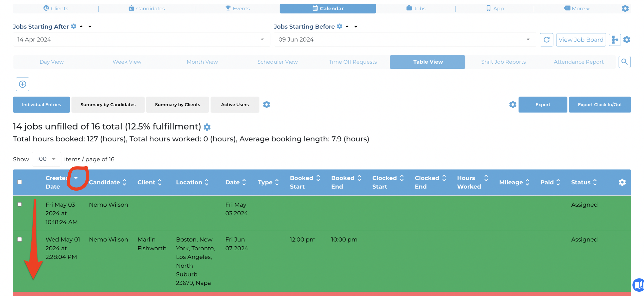Click the gear next to the fulfillment summary
Screen dimensions: 644x296
click(x=207, y=127)
